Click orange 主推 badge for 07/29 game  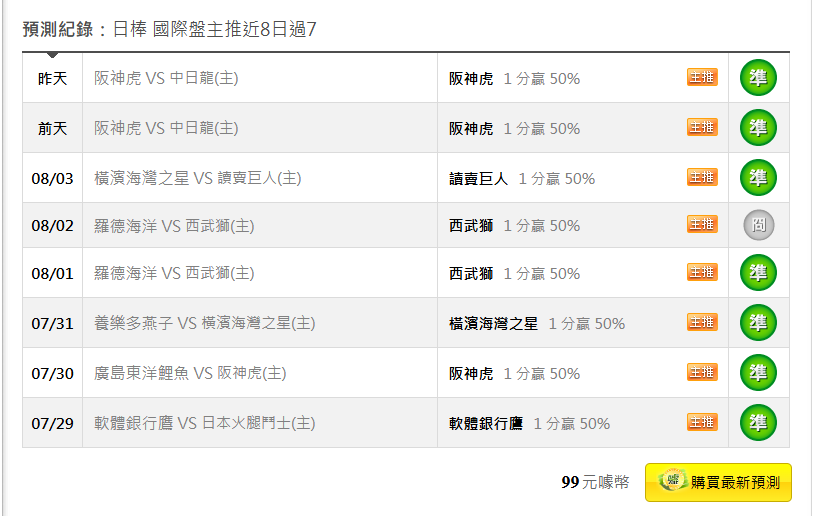(702, 422)
